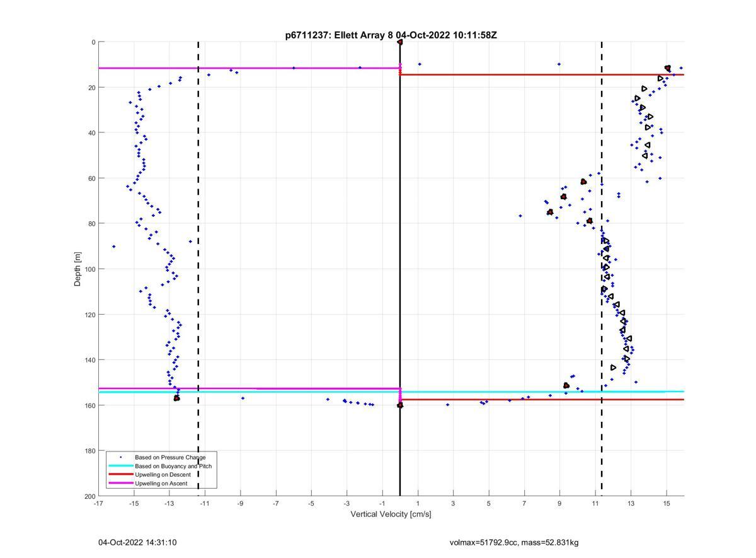
Task: Click the velocity-axis tick label '1'
Action: point(418,504)
